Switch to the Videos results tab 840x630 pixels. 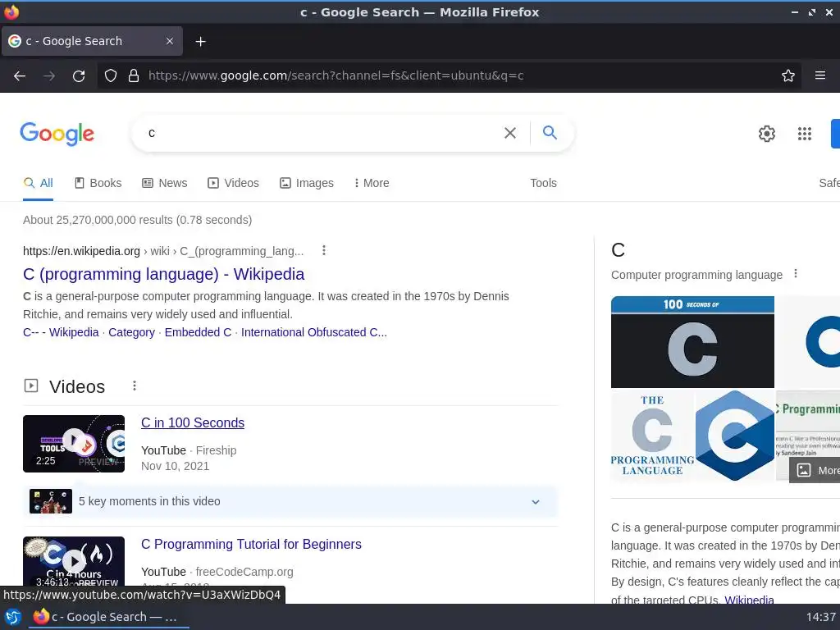tap(233, 183)
